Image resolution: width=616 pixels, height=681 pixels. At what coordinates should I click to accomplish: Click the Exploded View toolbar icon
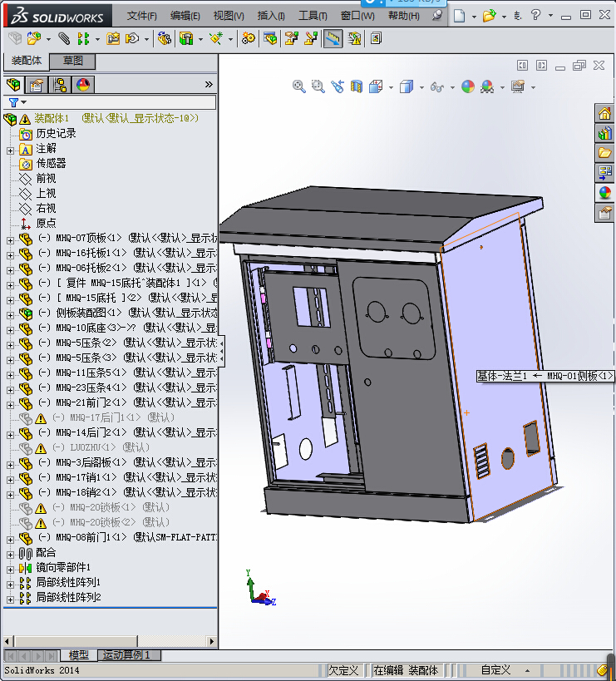click(291, 38)
